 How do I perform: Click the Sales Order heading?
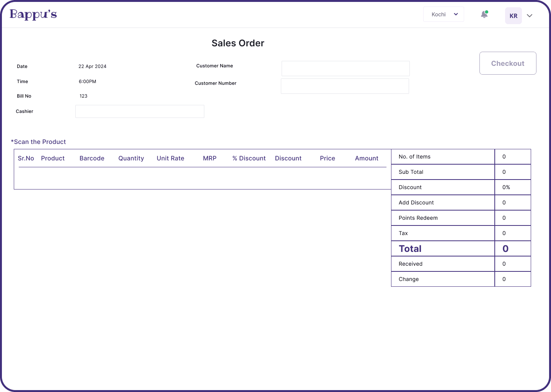(x=238, y=43)
